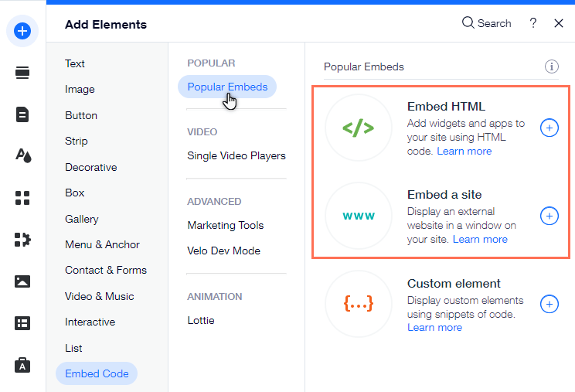Open the Pages document icon in sidebar
575x392 pixels.
click(x=22, y=114)
